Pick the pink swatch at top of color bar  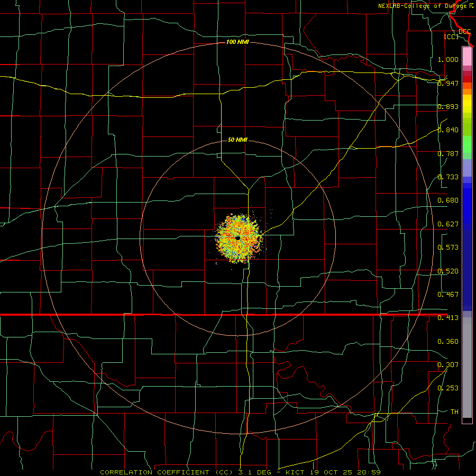pyautogui.click(x=467, y=57)
